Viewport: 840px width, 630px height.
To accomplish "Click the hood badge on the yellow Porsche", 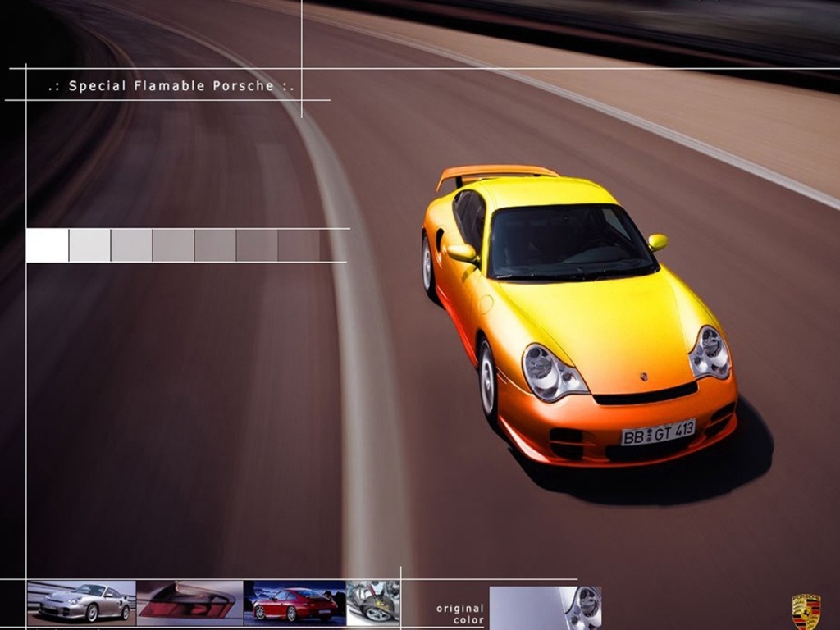I will [x=644, y=377].
